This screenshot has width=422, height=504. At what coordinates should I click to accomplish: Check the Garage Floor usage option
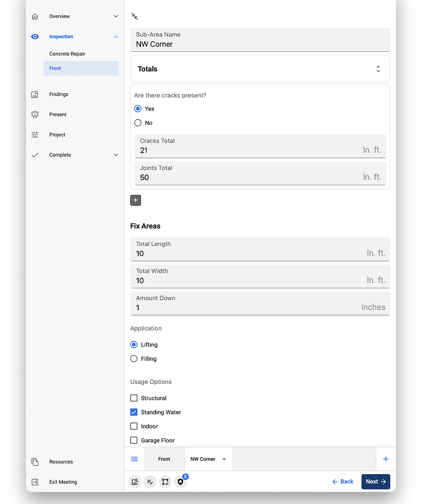(134, 441)
